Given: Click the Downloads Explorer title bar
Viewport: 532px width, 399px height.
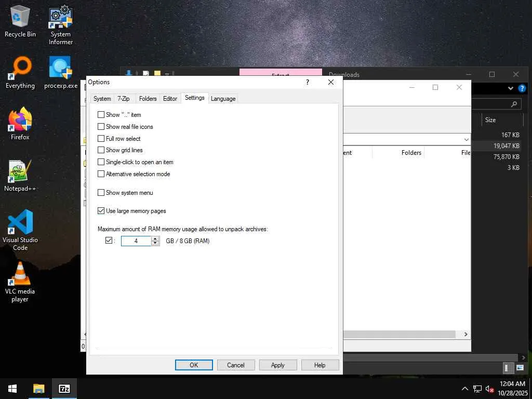Looking at the screenshot, I should (344, 75).
